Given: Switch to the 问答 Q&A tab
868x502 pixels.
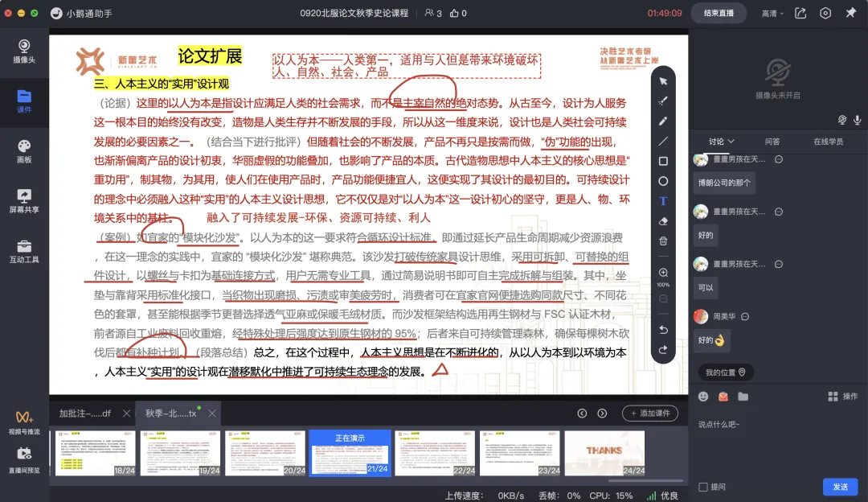Looking at the screenshot, I should click(772, 142).
